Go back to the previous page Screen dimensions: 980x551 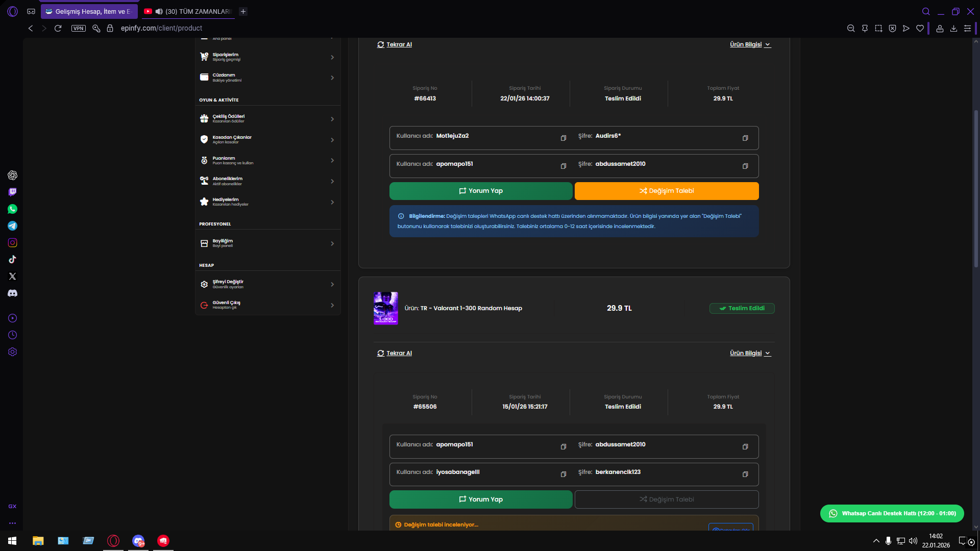coord(31,29)
